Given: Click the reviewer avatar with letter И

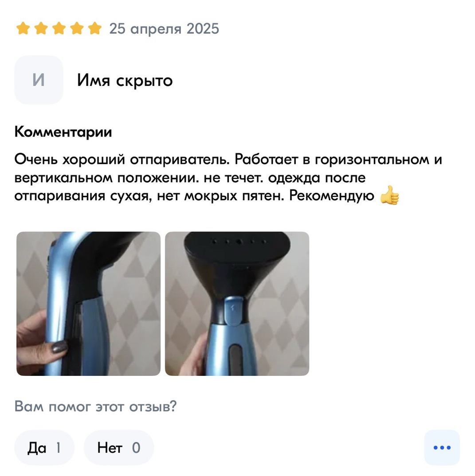Looking at the screenshot, I should coord(39,80).
